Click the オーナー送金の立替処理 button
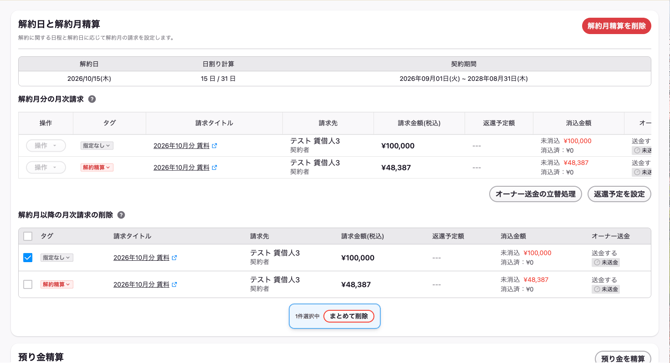This screenshot has height=363, width=670. [x=535, y=194]
